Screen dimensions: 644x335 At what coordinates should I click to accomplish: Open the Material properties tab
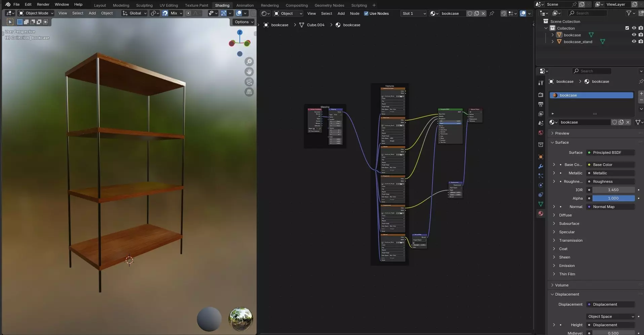tap(541, 213)
